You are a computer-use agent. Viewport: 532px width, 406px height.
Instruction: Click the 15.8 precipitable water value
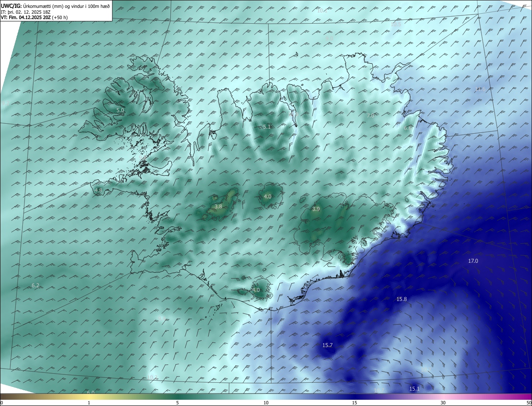(401, 299)
